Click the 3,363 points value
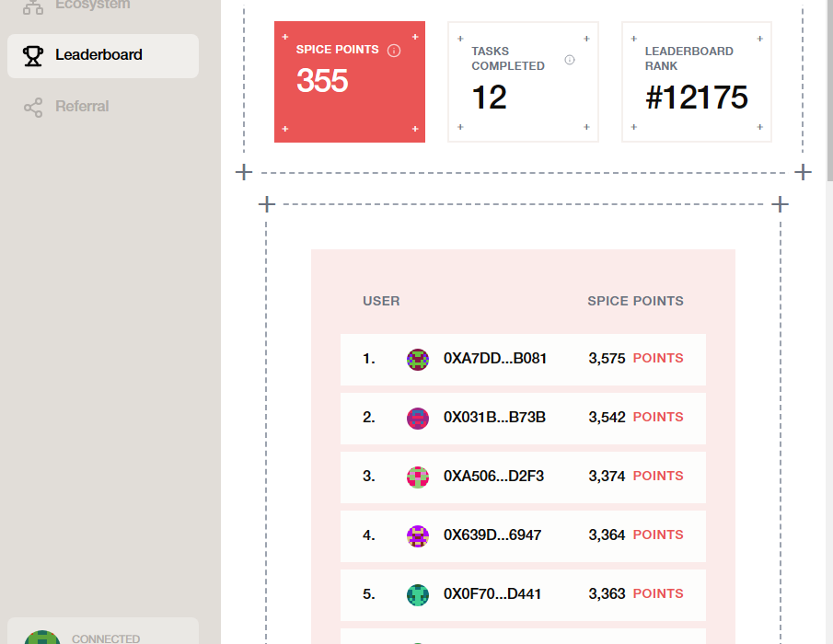This screenshot has width=833, height=644. pyautogui.click(x=607, y=594)
